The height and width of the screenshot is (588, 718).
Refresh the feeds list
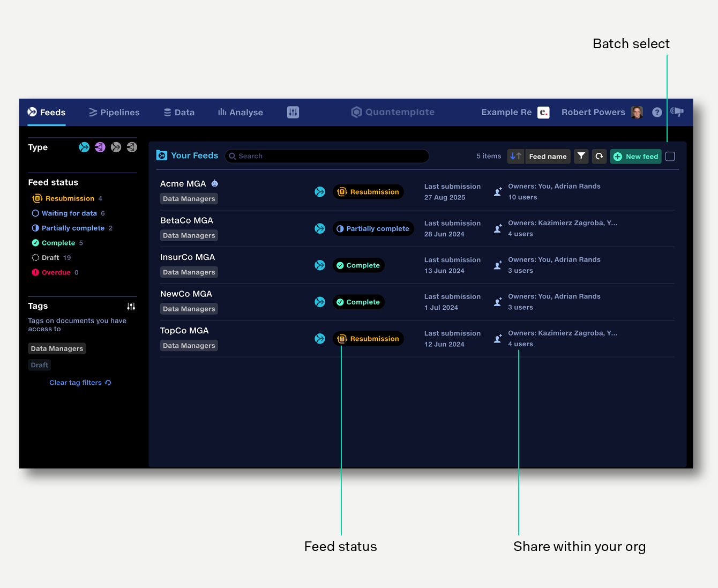(x=599, y=157)
